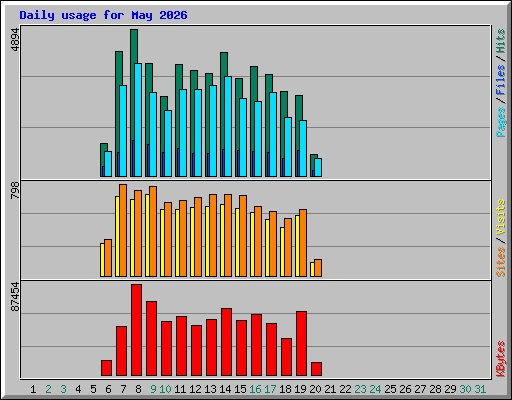This screenshot has width=512, height=400.
Task: Click the tallest red KBytes bar on day 8
Action: point(137,330)
